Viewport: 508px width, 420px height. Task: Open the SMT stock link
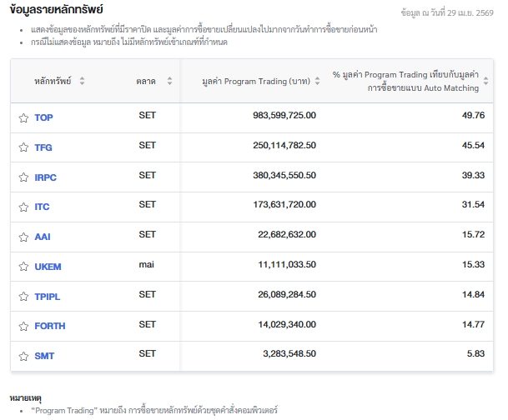click(x=44, y=356)
